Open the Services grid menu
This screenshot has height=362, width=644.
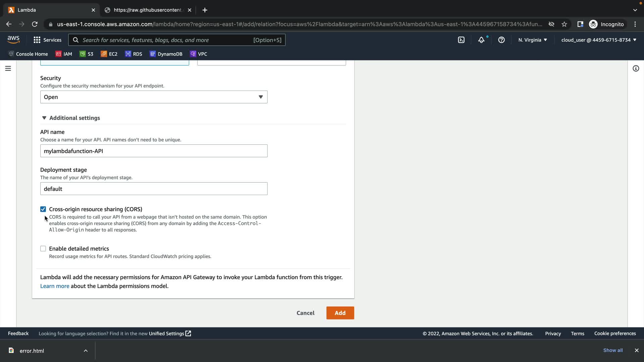pos(47,40)
